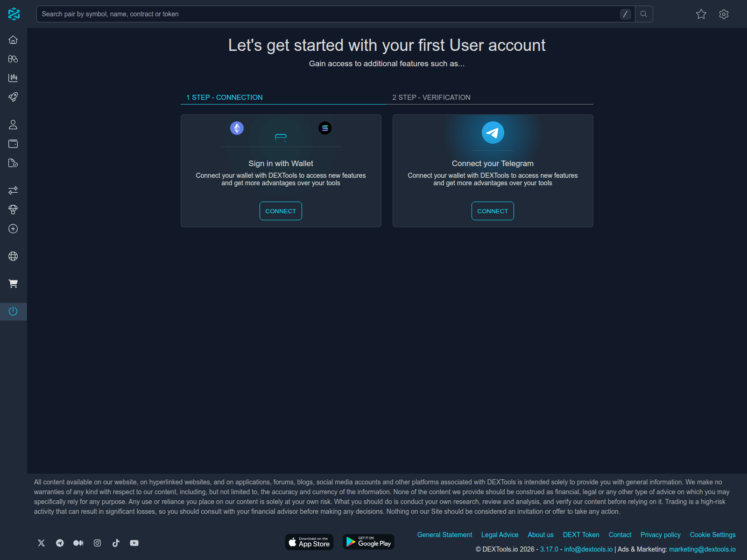747x560 pixels.
Task: Go to the Home sidebar icon
Action: (13, 40)
